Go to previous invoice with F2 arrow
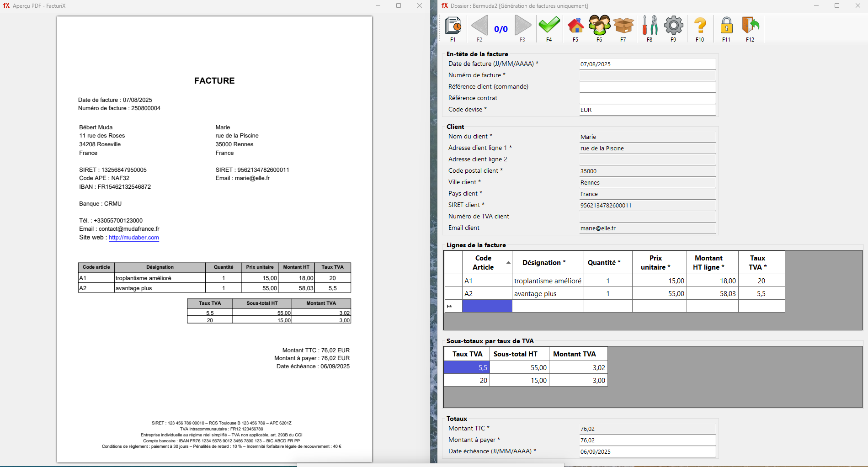Image resolution: width=868 pixels, height=467 pixels. pyautogui.click(x=479, y=26)
